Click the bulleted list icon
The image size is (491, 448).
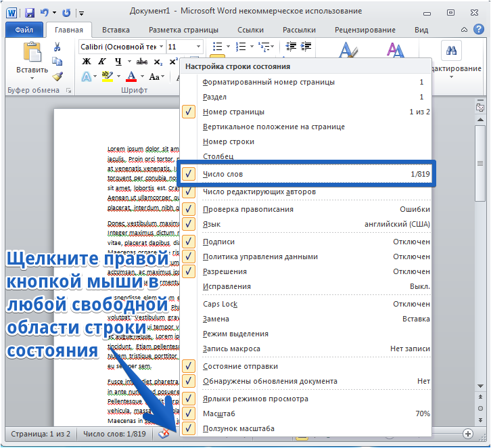point(218,47)
